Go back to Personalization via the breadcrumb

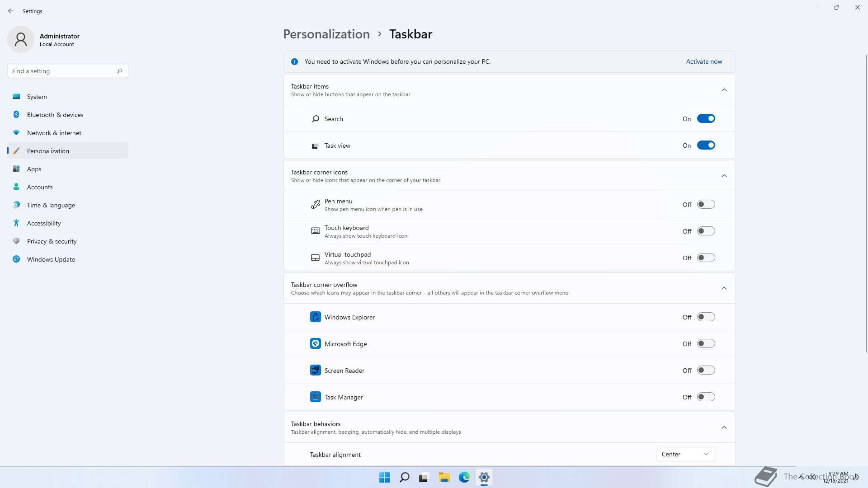(x=326, y=34)
